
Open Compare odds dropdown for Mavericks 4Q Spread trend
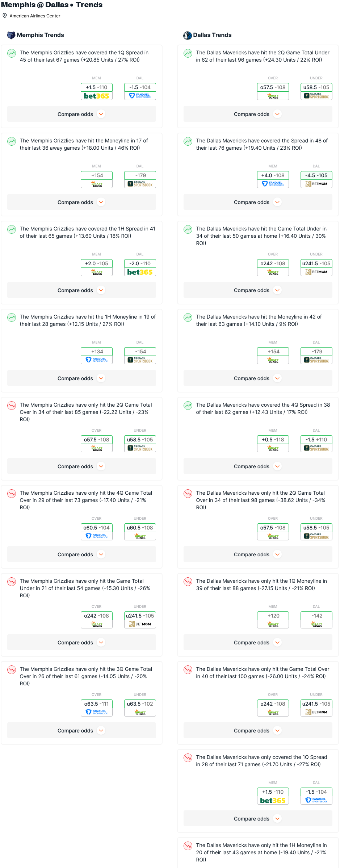(258, 466)
